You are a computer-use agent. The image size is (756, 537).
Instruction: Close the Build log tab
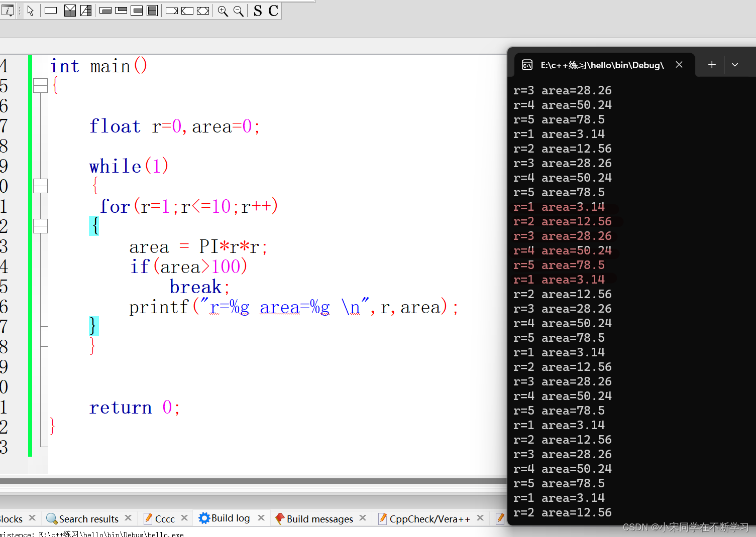coord(261,518)
